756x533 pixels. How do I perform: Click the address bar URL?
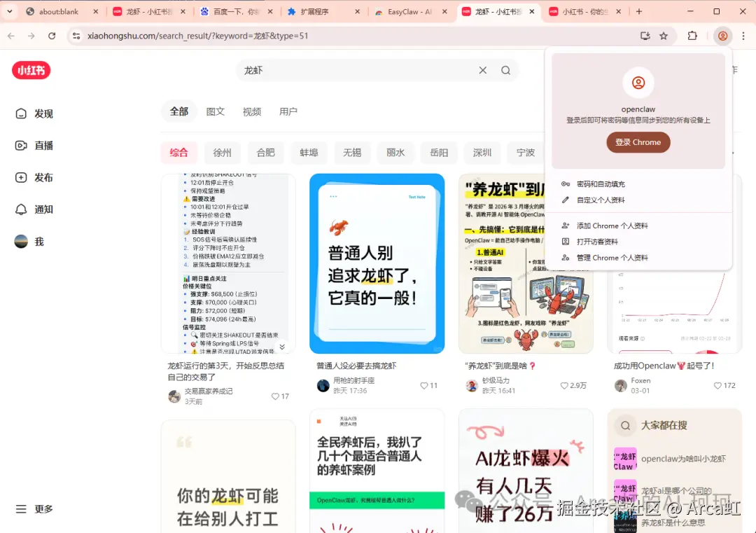coord(197,36)
